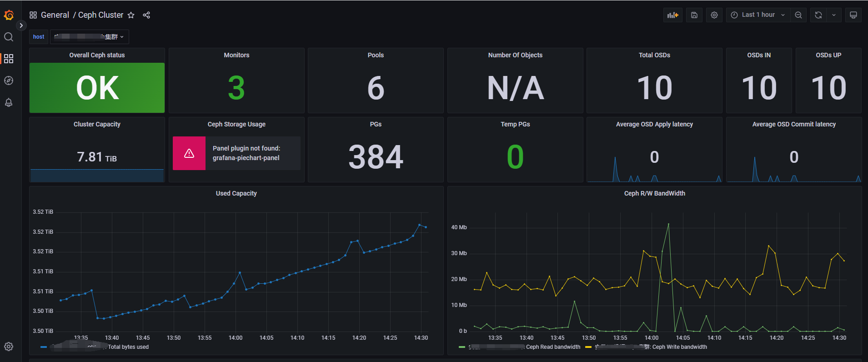
Task: Click the Temp PGs value 0
Action: [515, 157]
